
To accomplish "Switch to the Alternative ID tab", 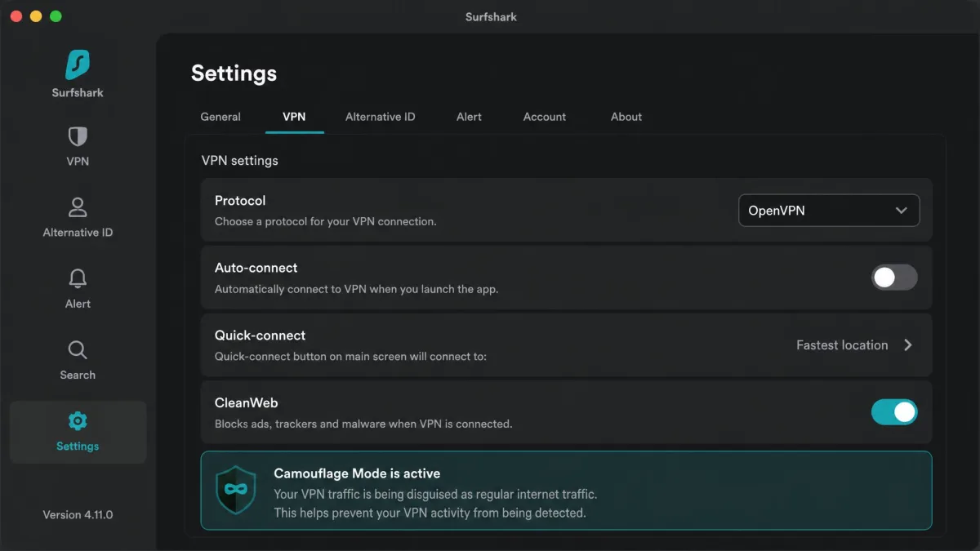I will coord(381,117).
